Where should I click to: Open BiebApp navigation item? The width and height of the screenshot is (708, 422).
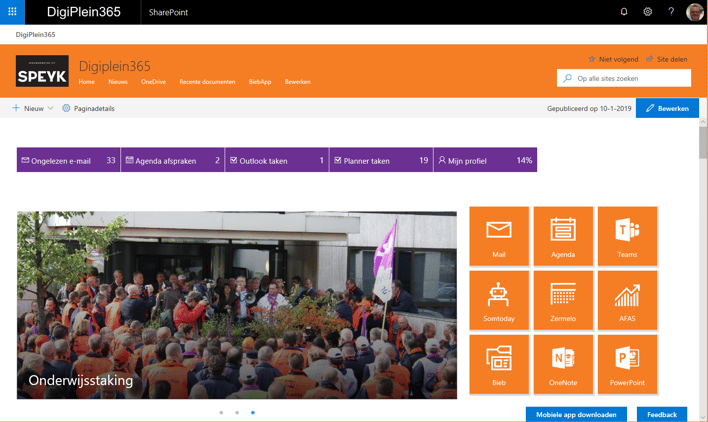click(x=260, y=82)
